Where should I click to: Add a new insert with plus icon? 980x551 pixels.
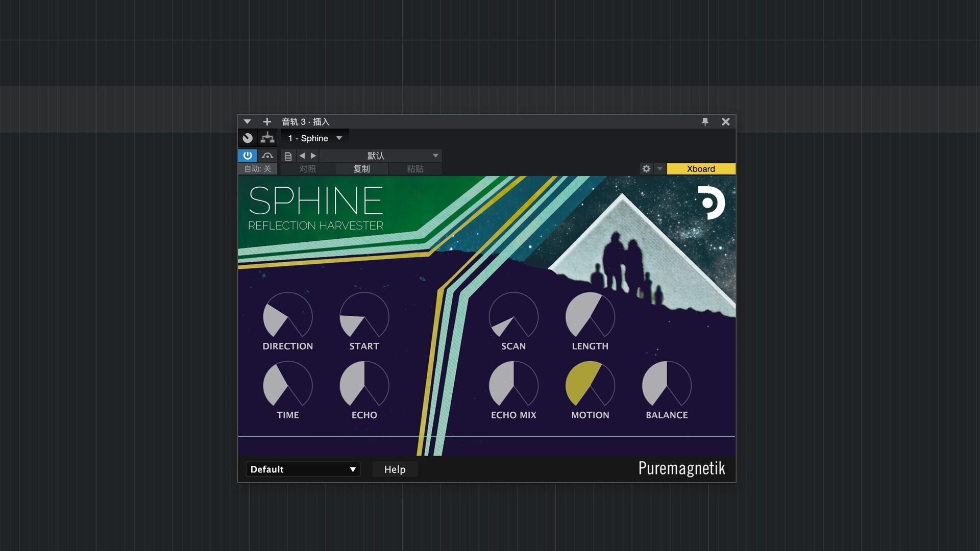click(267, 122)
